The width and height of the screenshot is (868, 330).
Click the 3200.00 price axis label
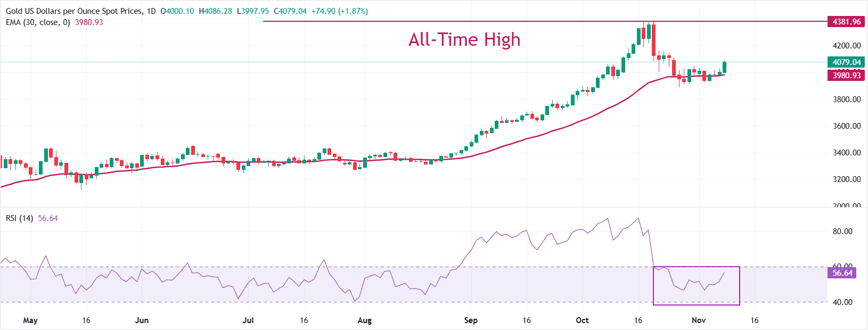click(x=847, y=179)
